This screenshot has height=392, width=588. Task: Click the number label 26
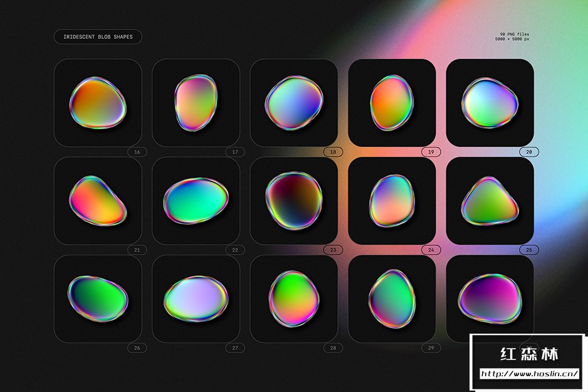[137, 348]
